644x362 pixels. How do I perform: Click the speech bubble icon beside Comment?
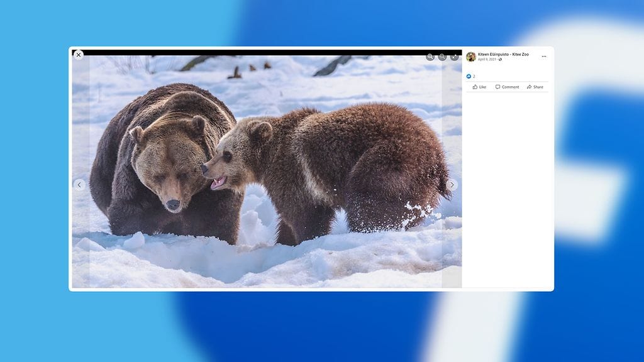click(497, 87)
